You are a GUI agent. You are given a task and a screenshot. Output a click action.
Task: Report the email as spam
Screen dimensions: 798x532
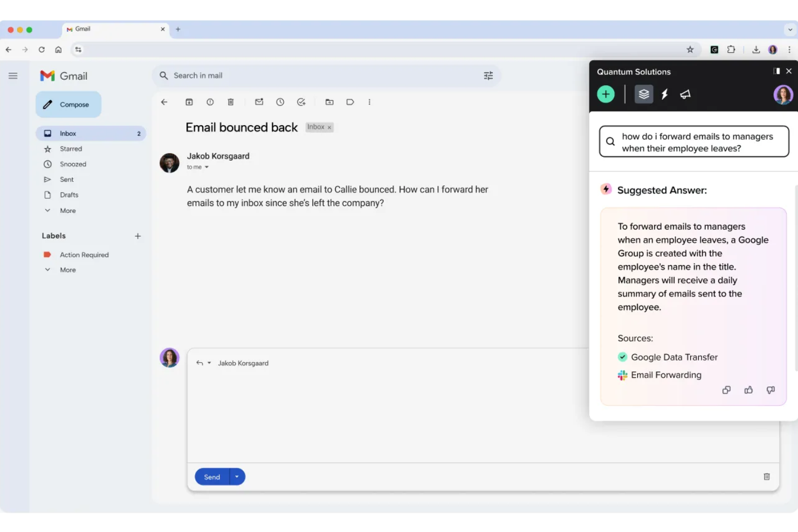(210, 102)
